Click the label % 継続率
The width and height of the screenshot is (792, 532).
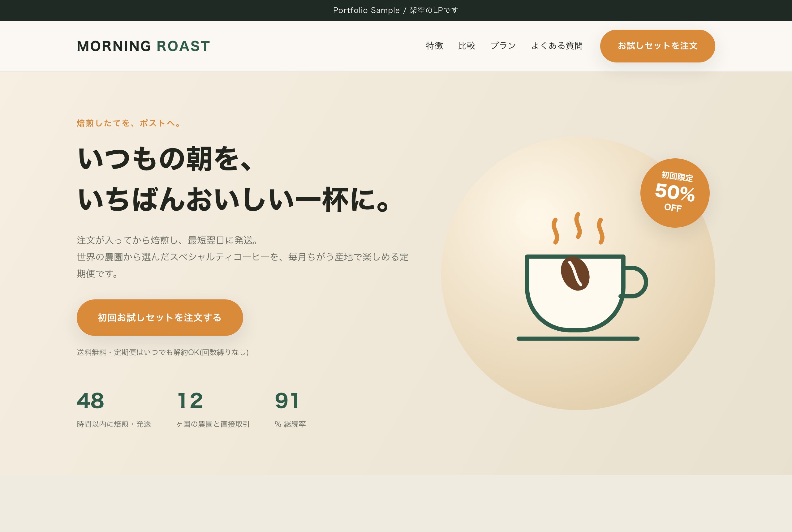coord(290,424)
